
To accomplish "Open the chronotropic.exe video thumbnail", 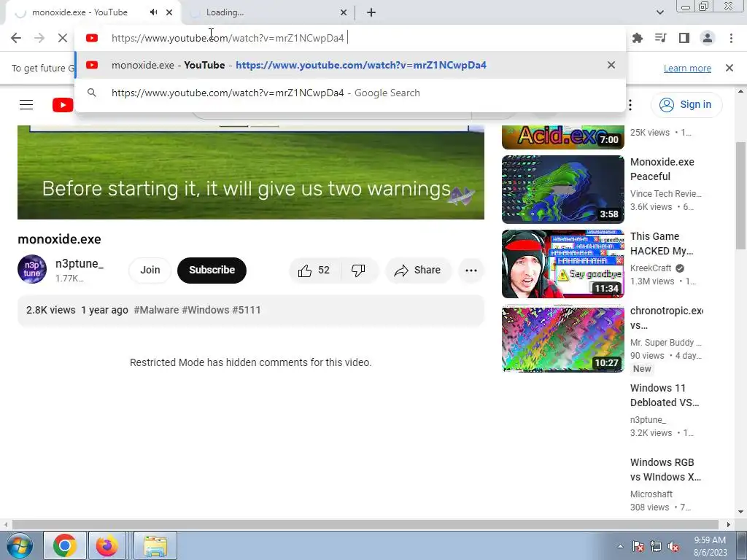I will [562, 339].
